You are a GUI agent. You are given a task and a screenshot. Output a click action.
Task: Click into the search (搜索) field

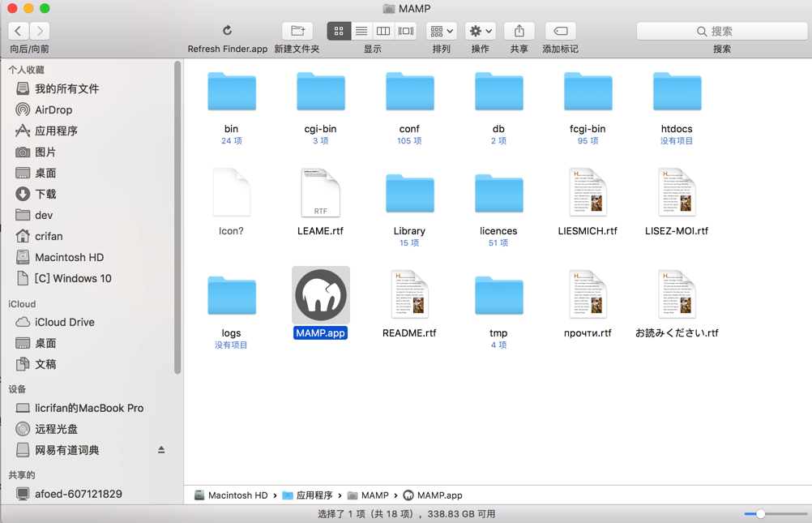pos(722,31)
